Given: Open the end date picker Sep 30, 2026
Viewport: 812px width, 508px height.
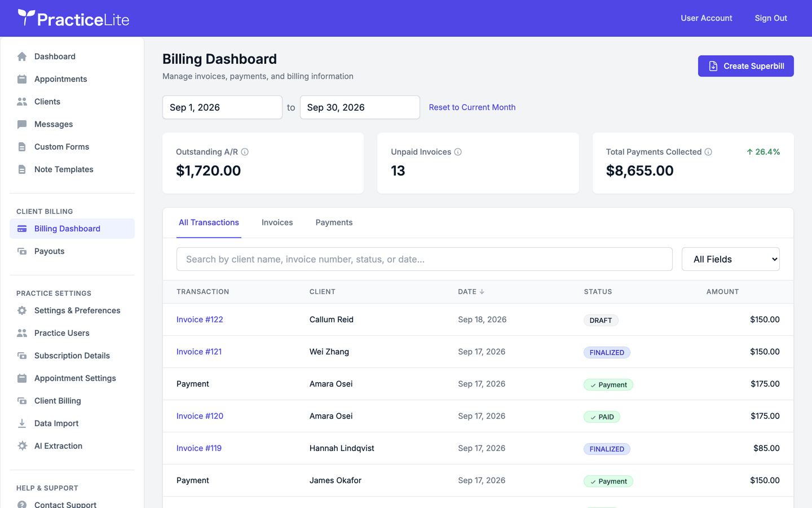Looking at the screenshot, I should 360,107.
